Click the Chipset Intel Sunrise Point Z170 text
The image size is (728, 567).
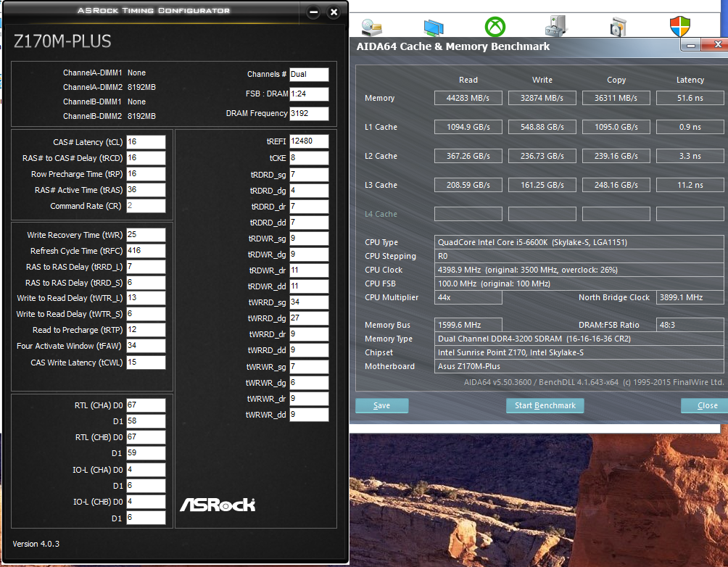579,352
